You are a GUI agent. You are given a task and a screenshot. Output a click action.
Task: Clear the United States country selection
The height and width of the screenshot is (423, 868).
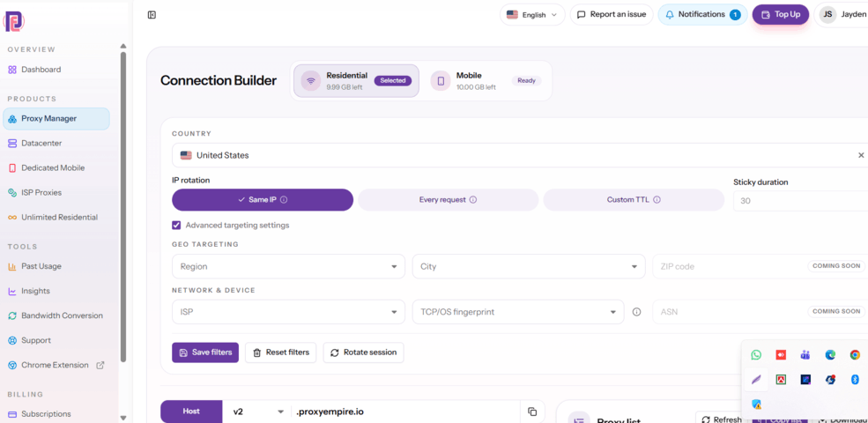pyautogui.click(x=861, y=156)
